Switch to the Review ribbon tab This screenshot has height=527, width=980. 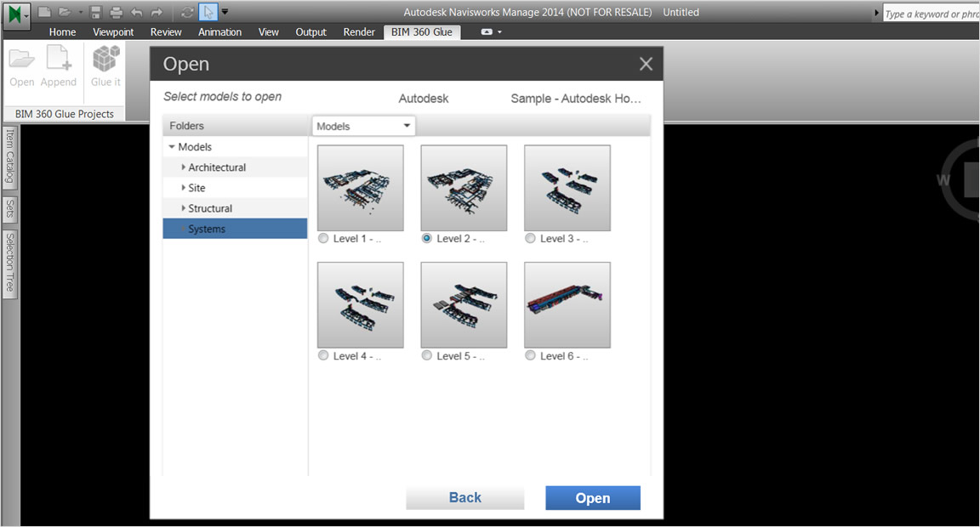pyautogui.click(x=166, y=31)
